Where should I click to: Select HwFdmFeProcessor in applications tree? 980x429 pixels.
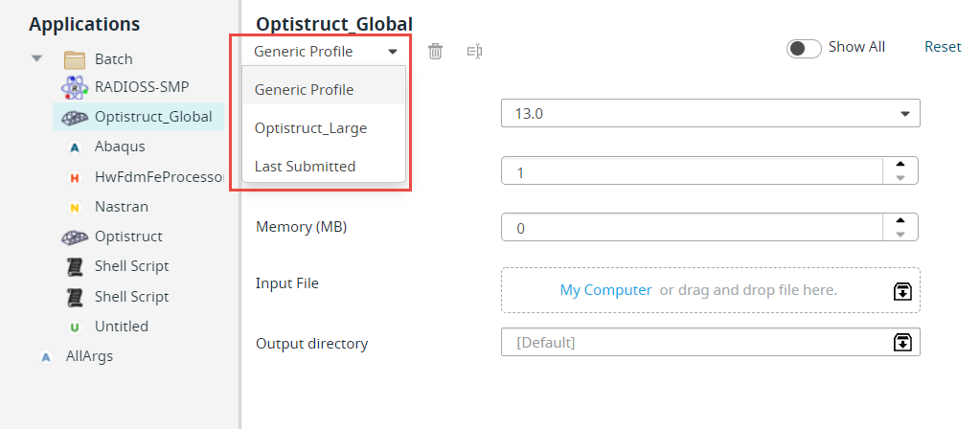click(x=159, y=177)
